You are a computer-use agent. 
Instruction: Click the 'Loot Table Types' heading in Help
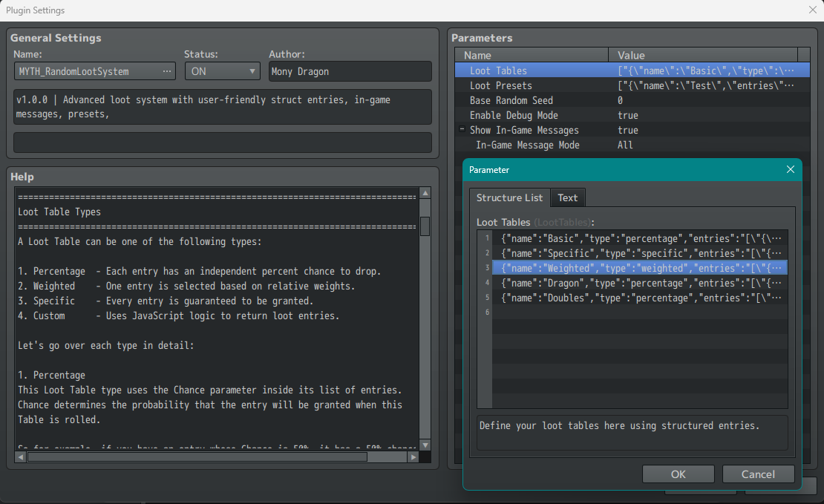(59, 212)
